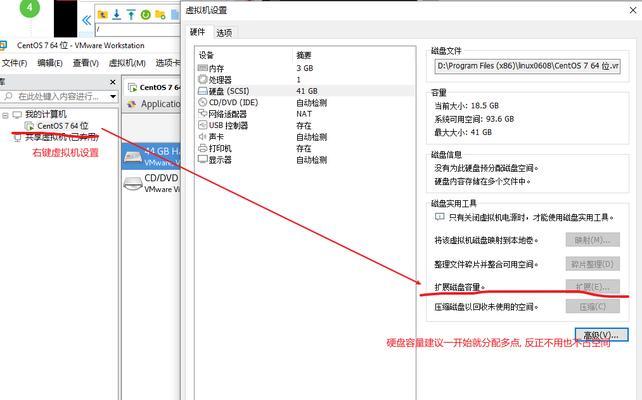Image resolution: width=642 pixels, height=400 pixels.
Task: Click the USB controller icon
Action: [203, 125]
